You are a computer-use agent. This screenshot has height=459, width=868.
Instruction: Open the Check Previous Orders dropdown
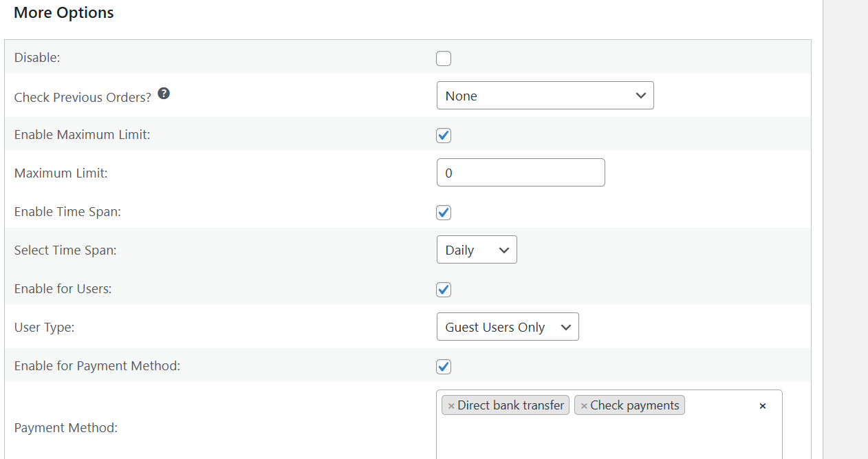(x=545, y=95)
